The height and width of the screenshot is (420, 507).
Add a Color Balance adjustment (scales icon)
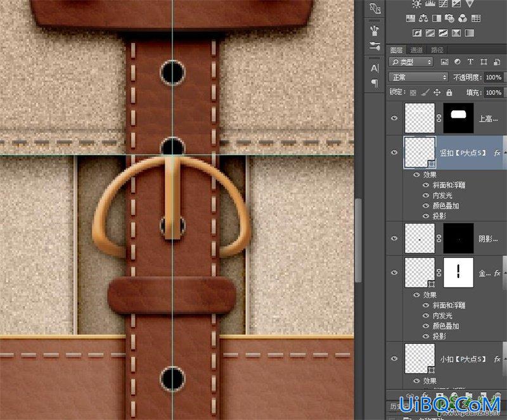[423, 18]
